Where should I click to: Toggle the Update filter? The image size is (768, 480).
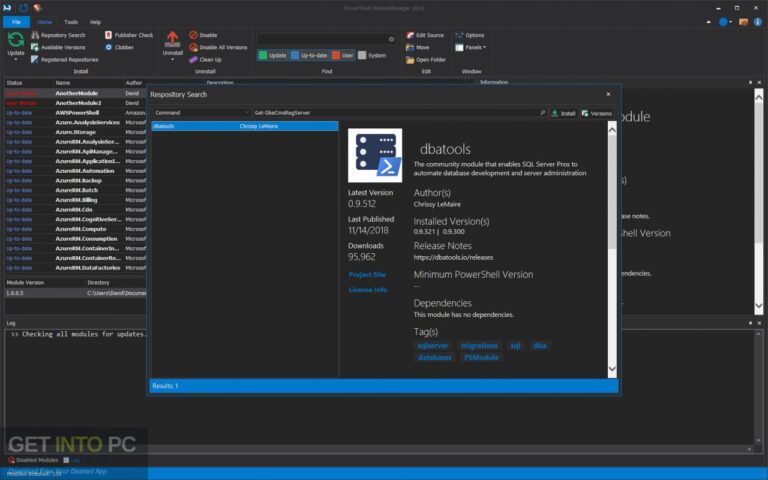pos(273,55)
